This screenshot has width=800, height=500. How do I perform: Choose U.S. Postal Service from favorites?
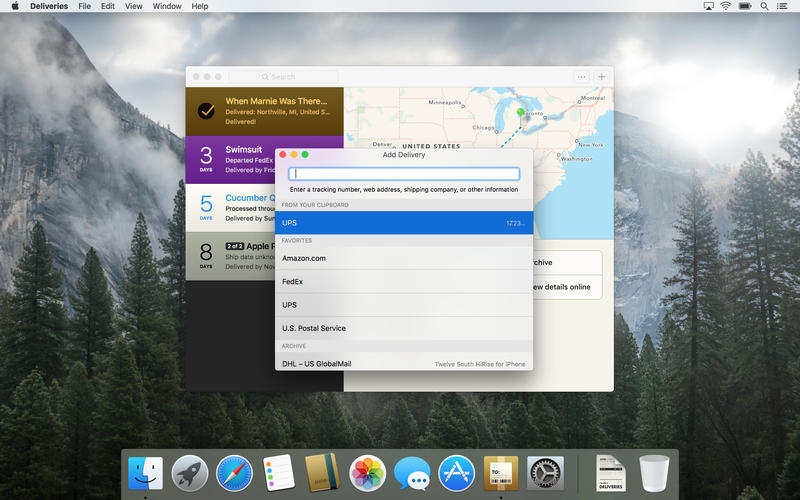click(404, 328)
